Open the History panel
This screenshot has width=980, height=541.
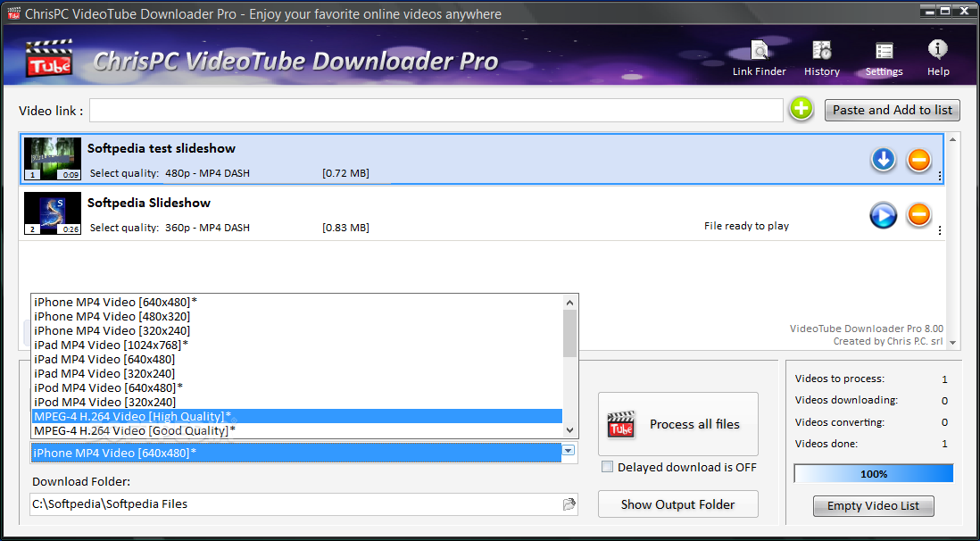[x=822, y=58]
